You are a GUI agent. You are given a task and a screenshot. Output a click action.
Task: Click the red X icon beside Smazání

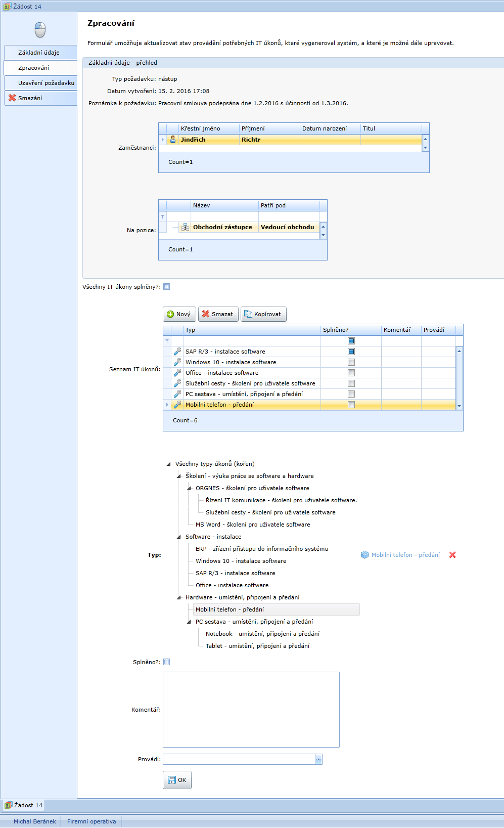click(x=12, y=98)
